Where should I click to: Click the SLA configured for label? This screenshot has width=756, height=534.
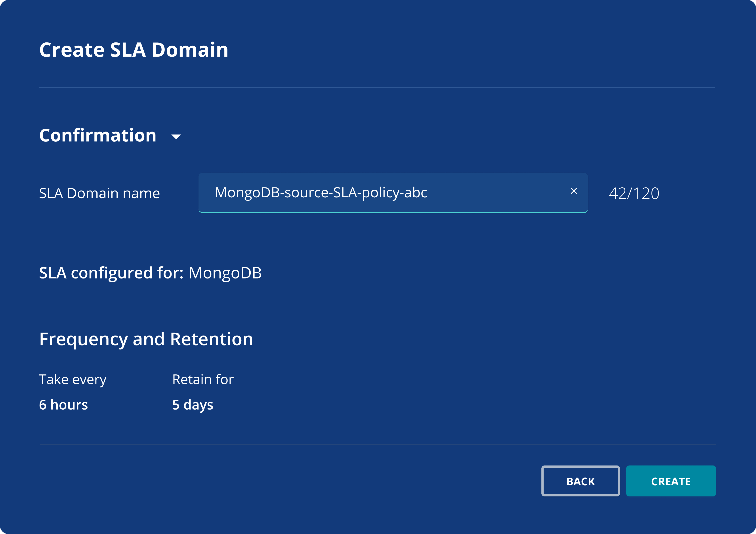pyautogui.click(x=111, y=273)
